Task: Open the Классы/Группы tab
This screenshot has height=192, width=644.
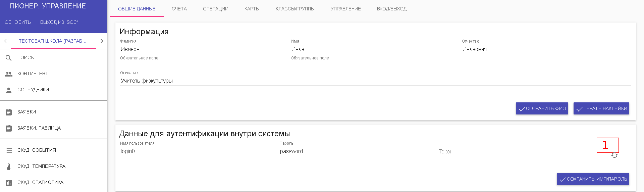Action: pyautogui.click(x=295, y=9)
